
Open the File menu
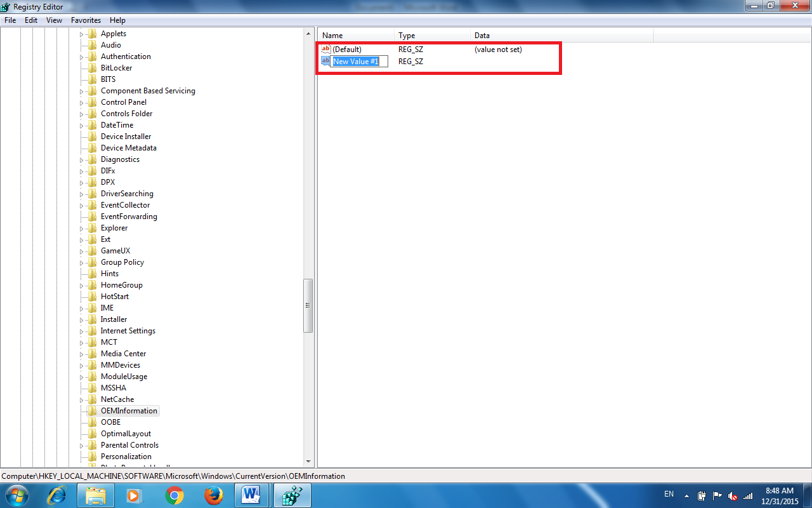point(10,20)
